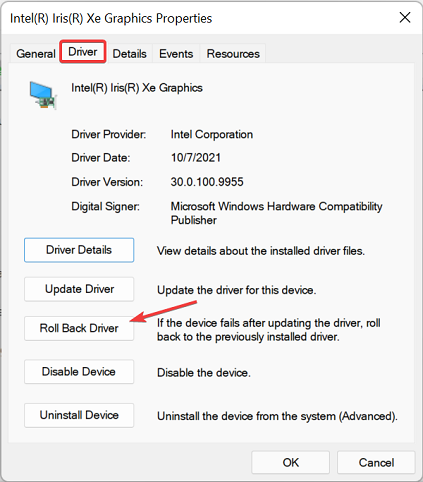Go to the Events tab

click(176, 54)
